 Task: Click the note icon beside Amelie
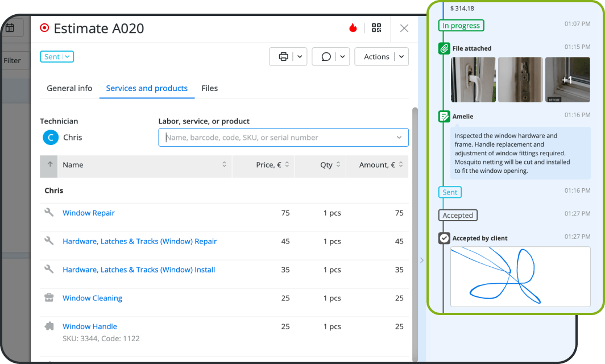click(x=444, y=117)
